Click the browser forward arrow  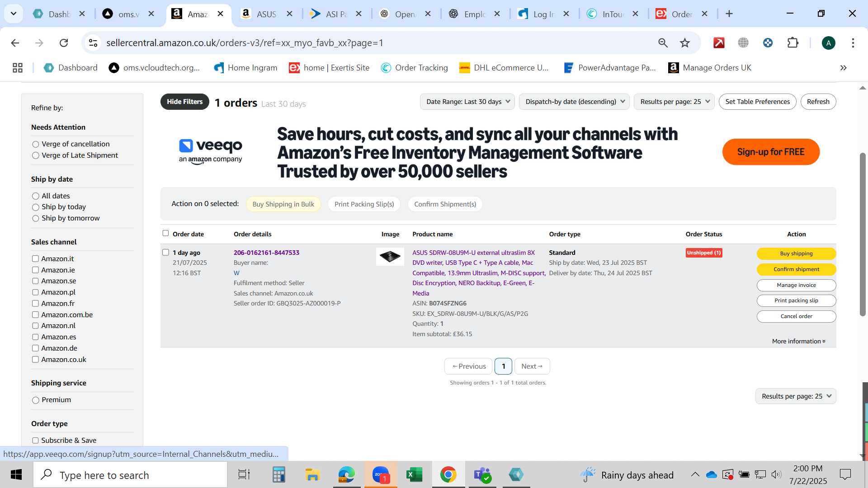pos(39,43)
